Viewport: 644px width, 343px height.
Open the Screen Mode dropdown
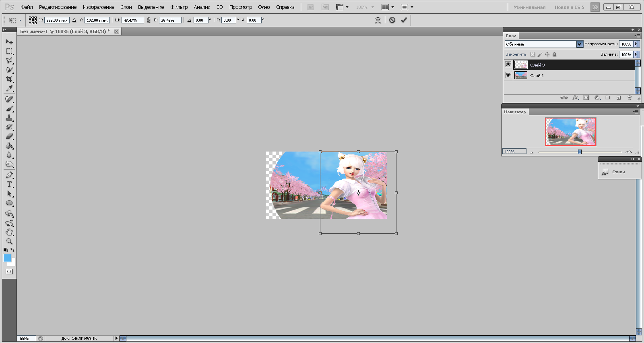click(407, 7)
